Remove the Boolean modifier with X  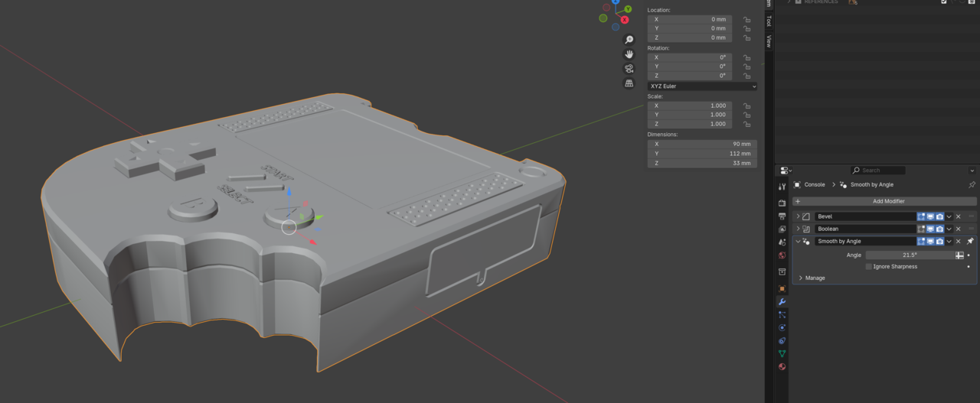click(x=958, y=229)
